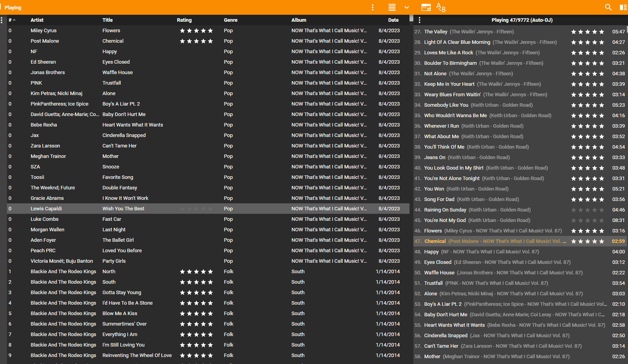The height and width of the screenshot is (364, 628).
Task: Click the AB text tool icon
Action: (x=441, y=7)
